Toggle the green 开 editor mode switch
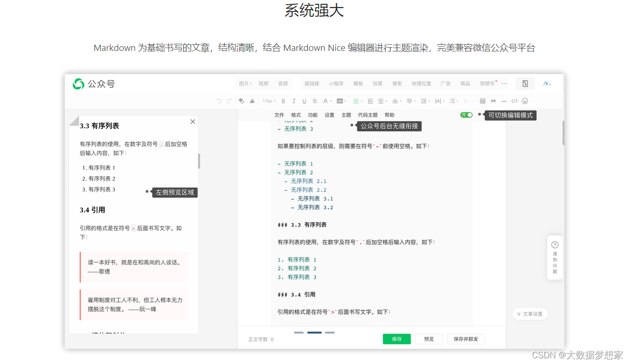The image size is (630, 364). point(466,115)
